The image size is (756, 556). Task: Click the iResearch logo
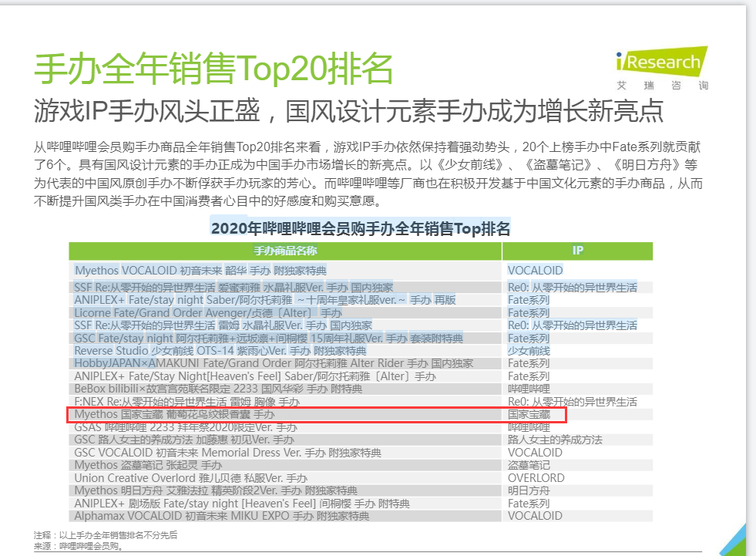(x=661, y=69)
